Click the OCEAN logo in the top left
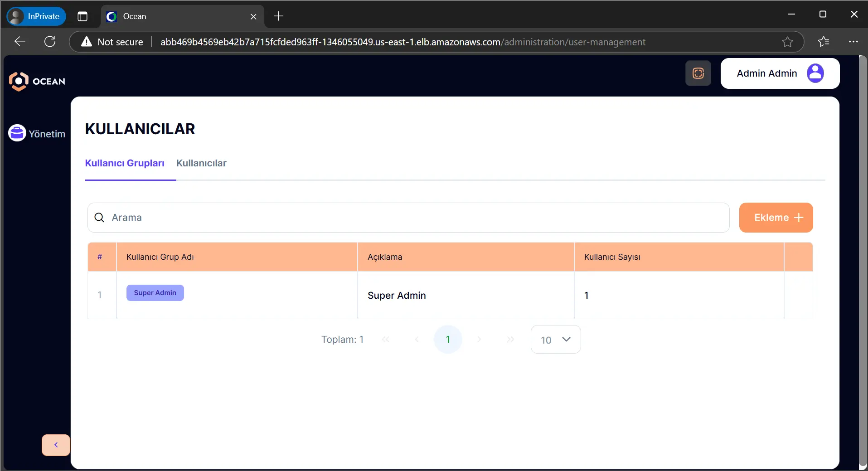This screenshot has width=868, height=471. coord(37,81)
